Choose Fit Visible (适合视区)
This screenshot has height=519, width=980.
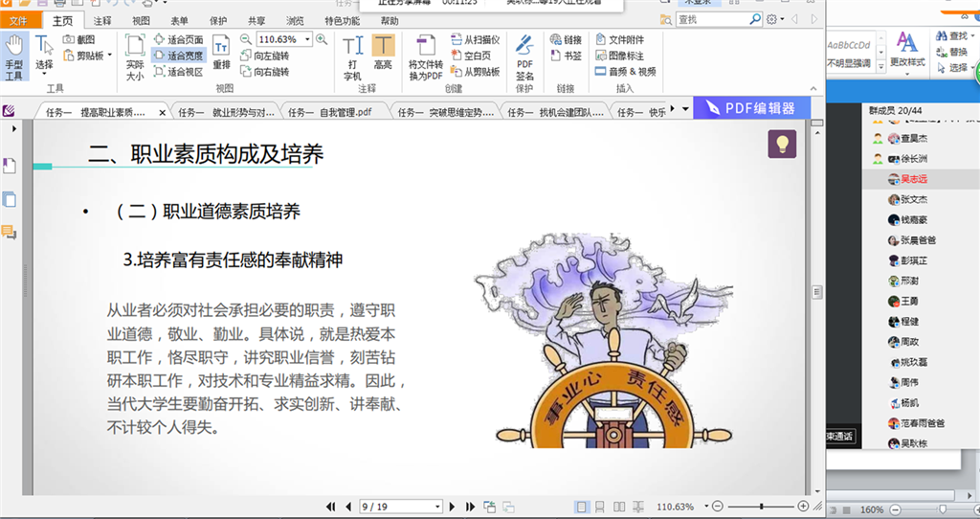tap(179, 72)
